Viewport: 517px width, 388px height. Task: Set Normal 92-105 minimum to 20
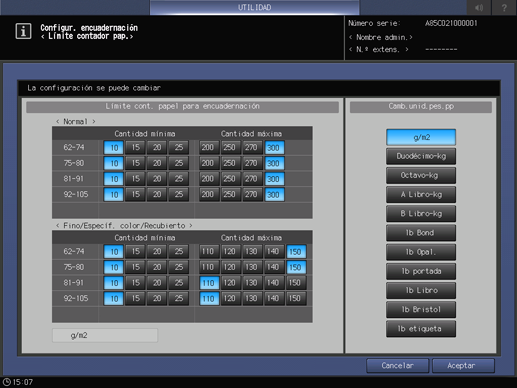coord(157,194)
